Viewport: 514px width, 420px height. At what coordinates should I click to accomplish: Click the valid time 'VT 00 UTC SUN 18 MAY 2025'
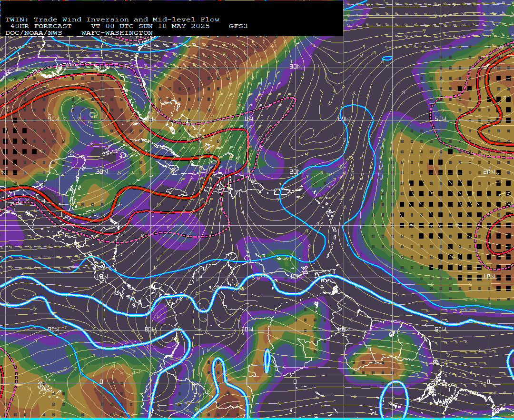click(x=150, y=26)
